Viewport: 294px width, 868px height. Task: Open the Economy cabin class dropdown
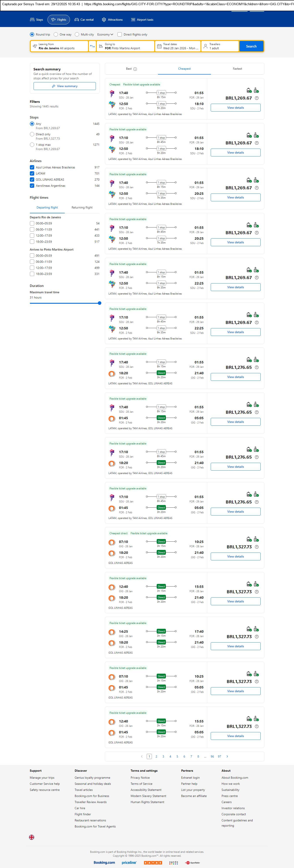[105, 34]
